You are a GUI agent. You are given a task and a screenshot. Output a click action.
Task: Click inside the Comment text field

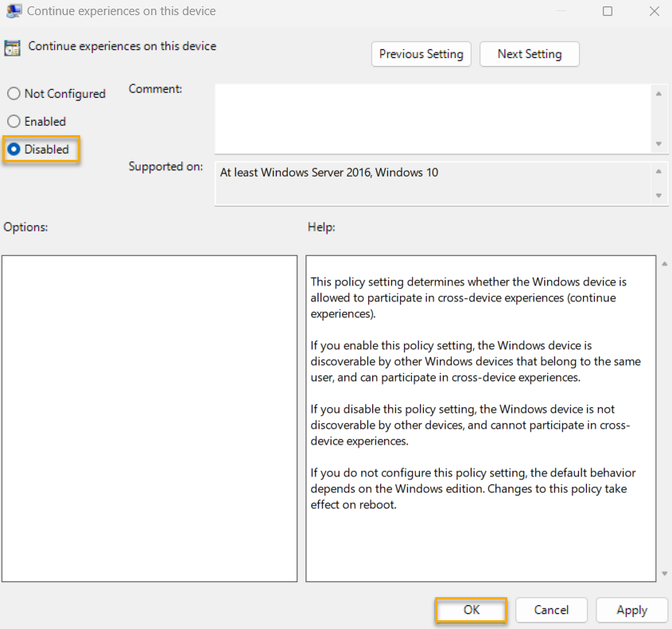pyautogui.click(x=433, y=115)
